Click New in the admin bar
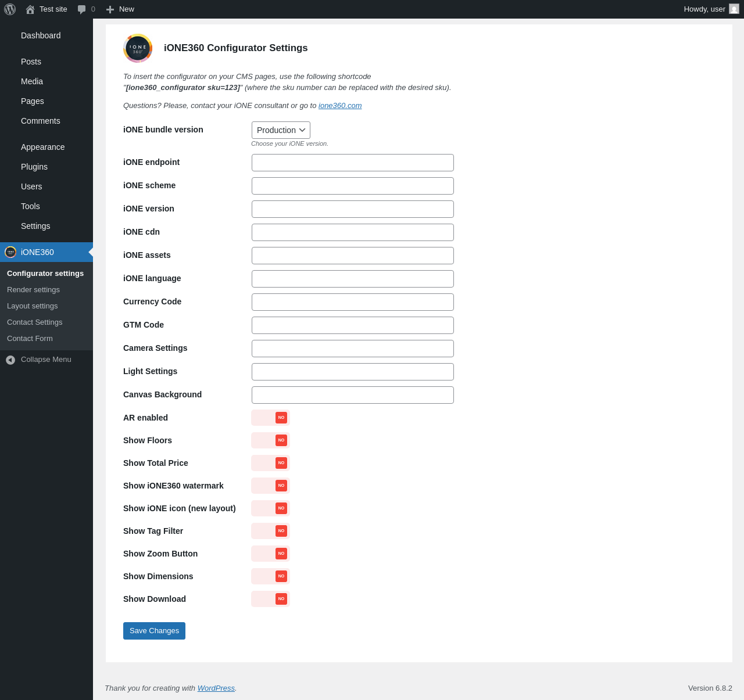Screen dimensions: 744x700 coord(127,9)
